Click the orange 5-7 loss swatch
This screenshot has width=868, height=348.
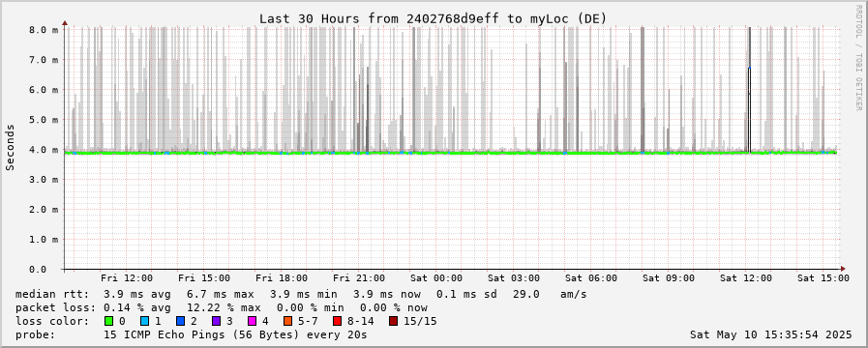[x=287, y=321]
